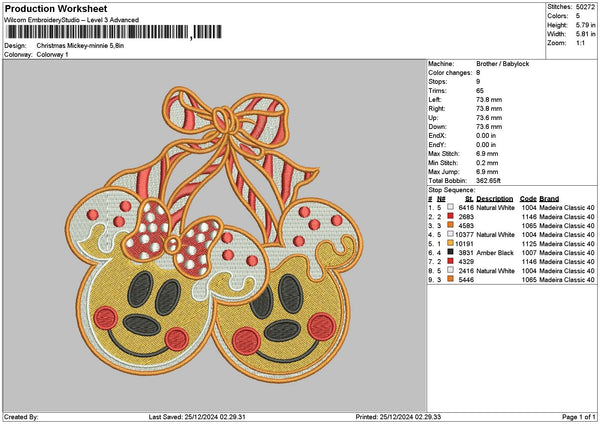Viewport: 600px width, 424px height.
Task: Select the Height value 5.79 in
Action: (x=586, y=25)
